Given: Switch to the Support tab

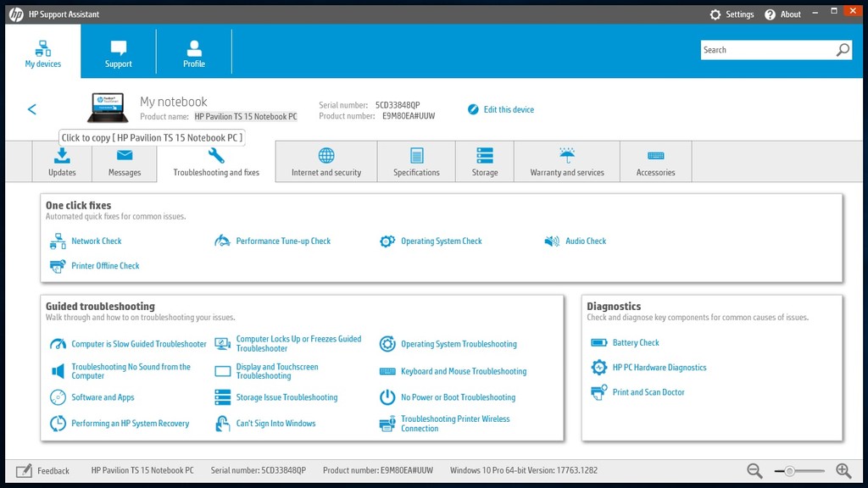Looking at the screenshot, I should 119,52.
